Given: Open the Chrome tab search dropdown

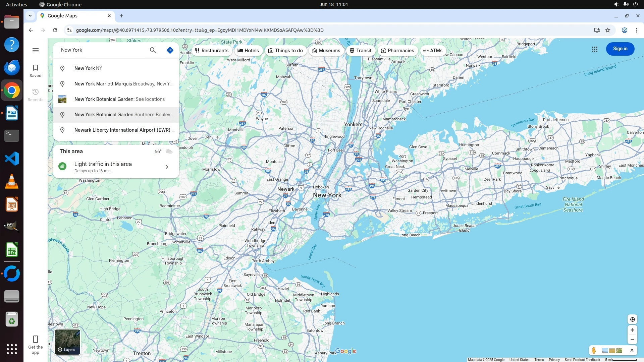Looking at the screenshot, I should tap(30, 16).
